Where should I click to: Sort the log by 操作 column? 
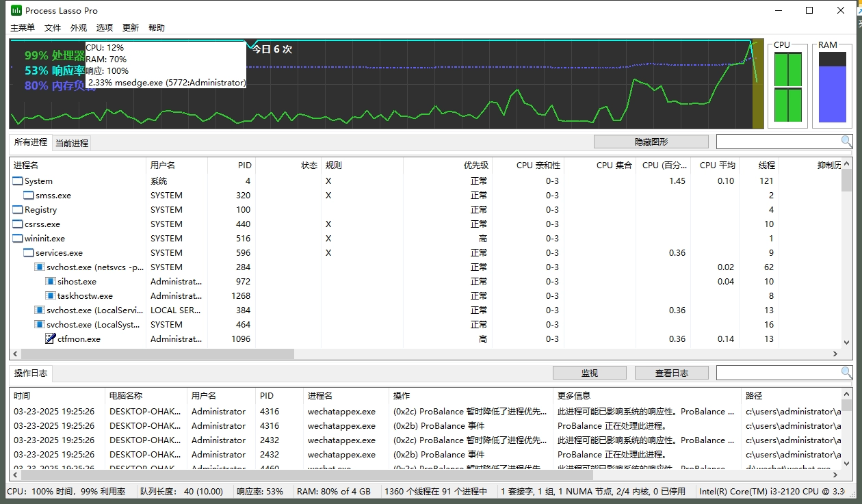[471, 395]
